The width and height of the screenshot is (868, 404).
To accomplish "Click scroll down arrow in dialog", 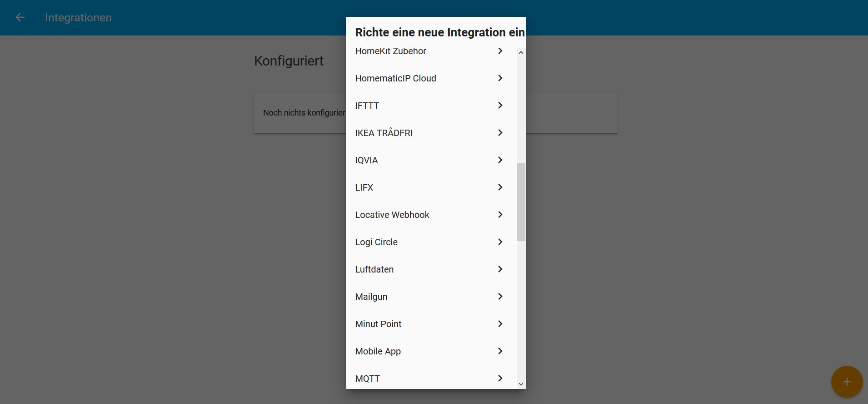I will 521,384.
